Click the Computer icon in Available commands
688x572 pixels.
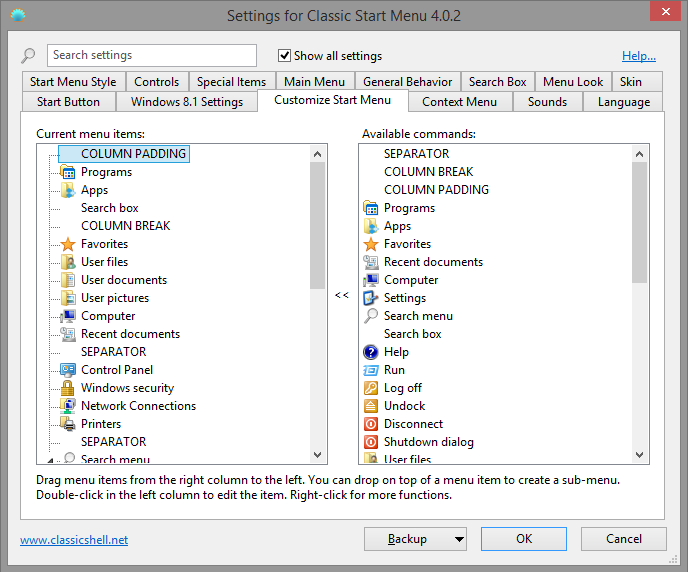371,280
